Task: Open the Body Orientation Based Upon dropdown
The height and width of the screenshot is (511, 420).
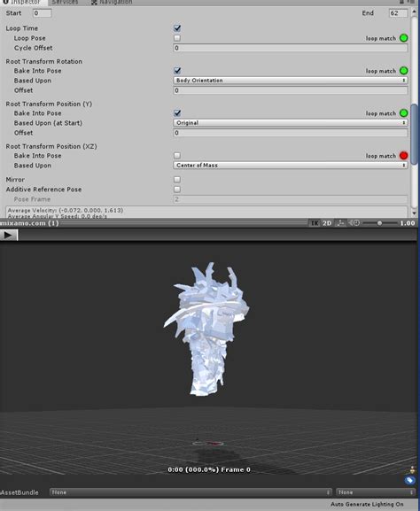Action: tap(291, 81)
